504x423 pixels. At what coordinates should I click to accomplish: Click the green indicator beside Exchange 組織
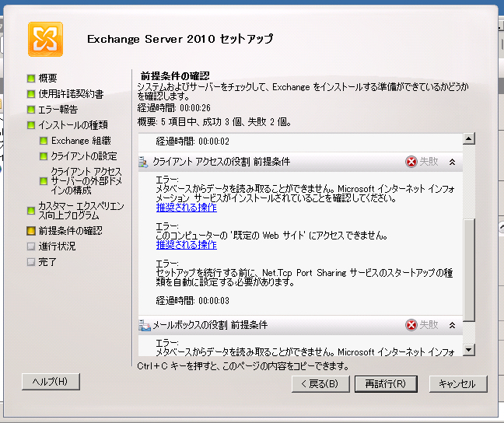(44, 141)
